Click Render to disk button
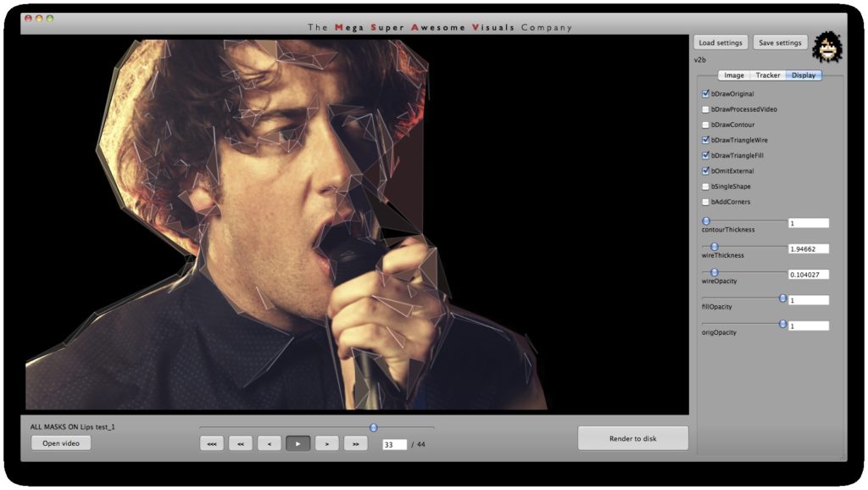 (632, 438)
